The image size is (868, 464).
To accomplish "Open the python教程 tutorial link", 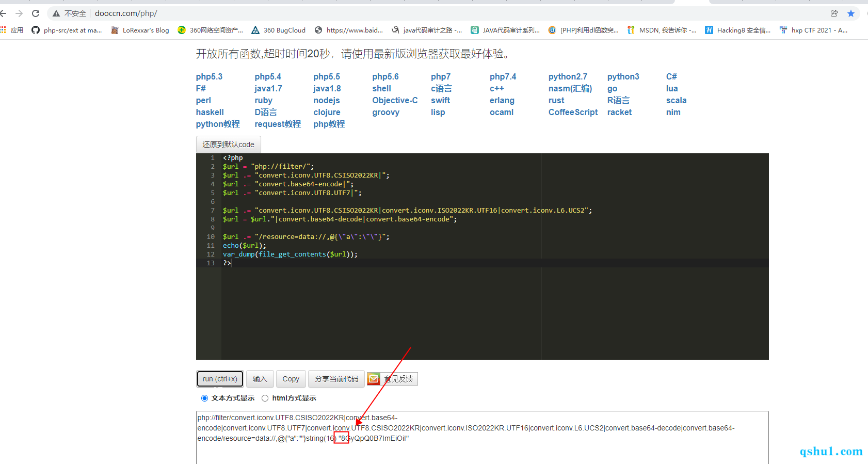I will (x=218, y=124).
